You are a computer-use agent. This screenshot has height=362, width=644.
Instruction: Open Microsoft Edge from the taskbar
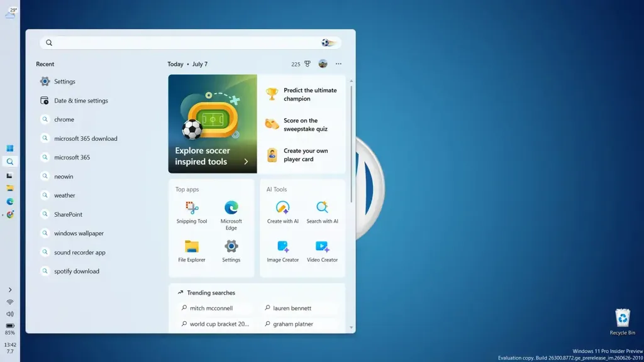(x=10, y=202)
